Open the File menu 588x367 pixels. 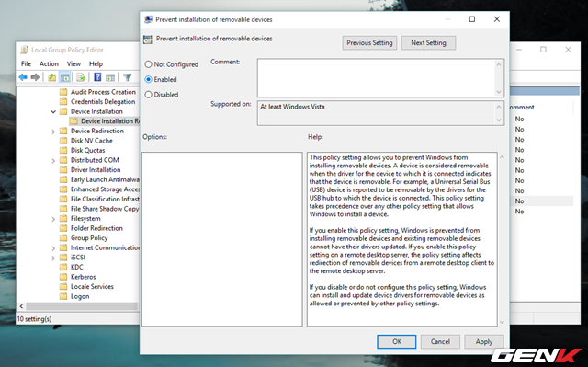click(26, 63)
